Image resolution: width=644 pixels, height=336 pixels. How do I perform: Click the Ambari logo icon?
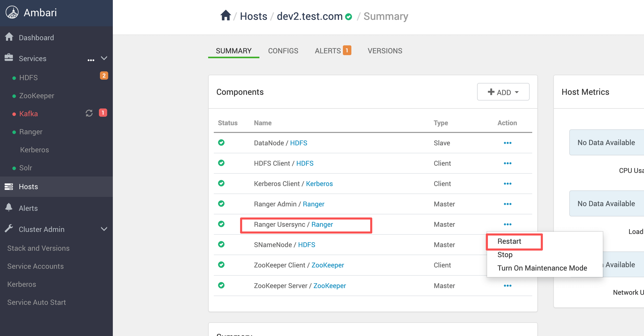[x=12, y=12]
